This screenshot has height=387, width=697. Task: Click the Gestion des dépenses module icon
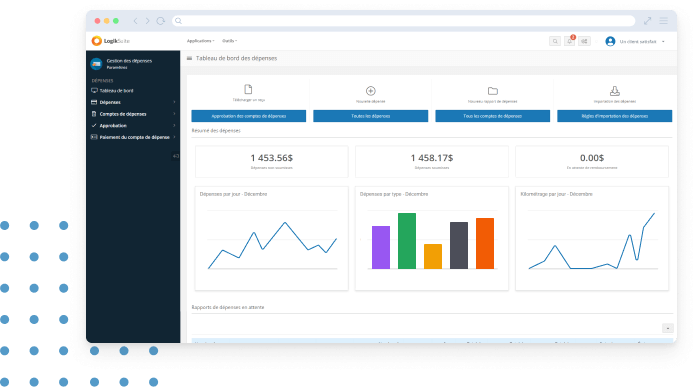96,64
